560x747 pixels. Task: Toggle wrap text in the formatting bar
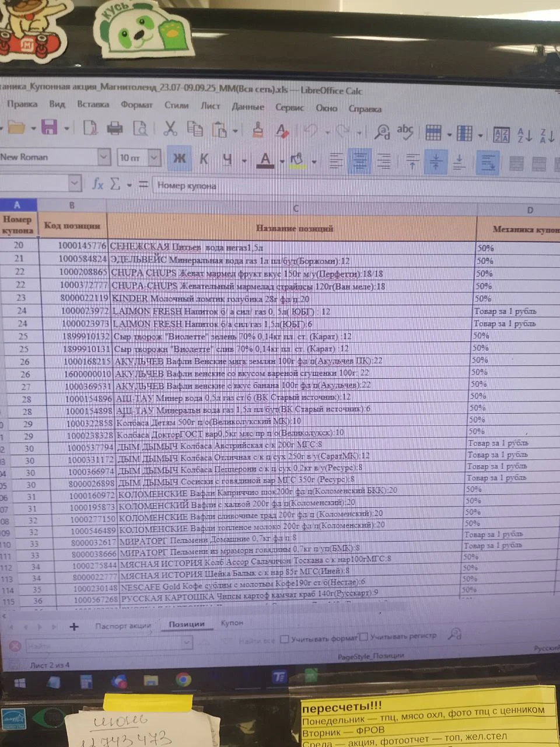coord(488,163)
